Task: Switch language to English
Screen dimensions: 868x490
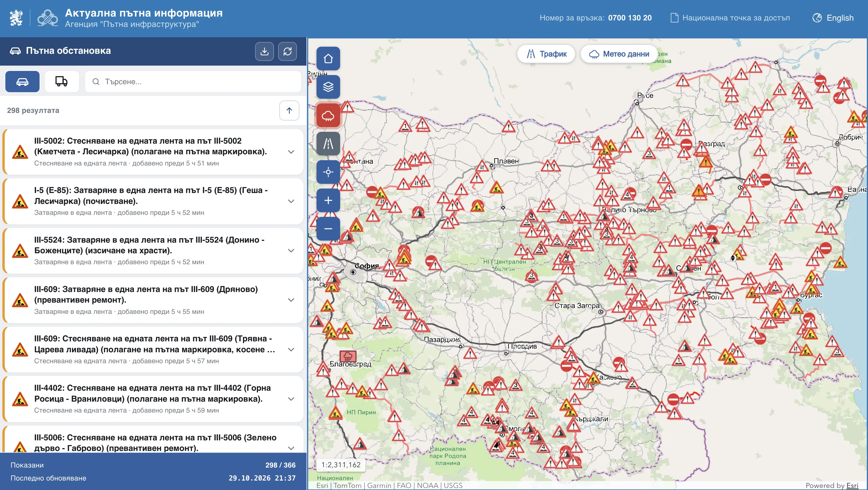Action: click(833, 18)
